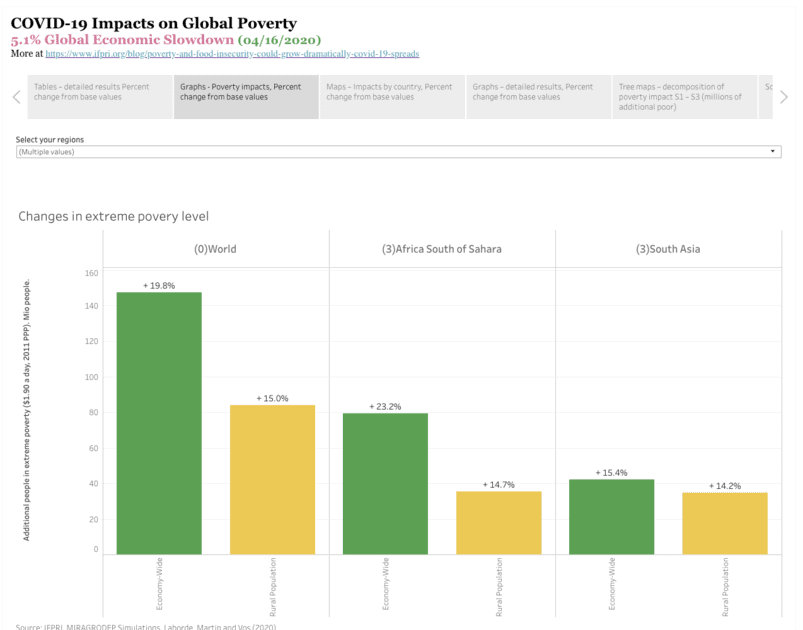Click Africa South of Sahara green bar
Screen dimensions: 803x630
(x=385, y=483)
